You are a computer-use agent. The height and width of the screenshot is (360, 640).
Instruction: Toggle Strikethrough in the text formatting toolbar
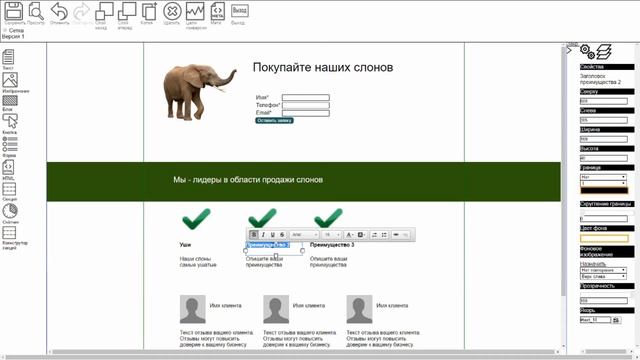(x=282, y=235)
